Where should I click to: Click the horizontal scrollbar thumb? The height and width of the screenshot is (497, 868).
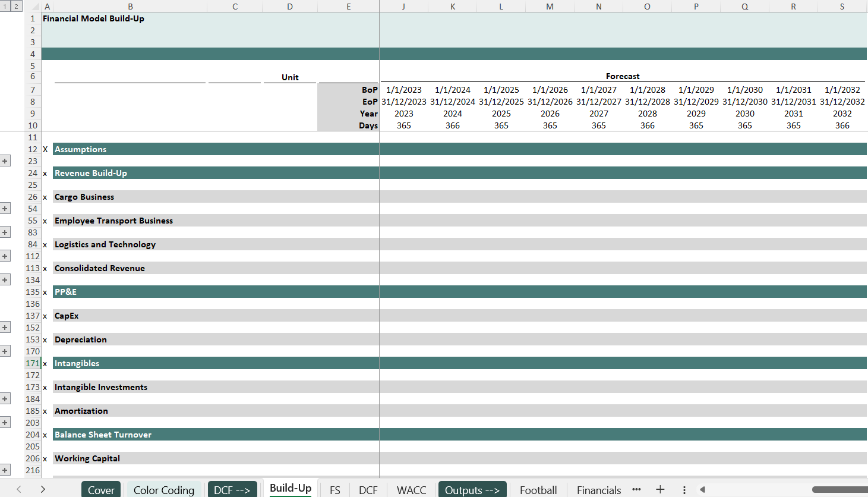point(839,490)
